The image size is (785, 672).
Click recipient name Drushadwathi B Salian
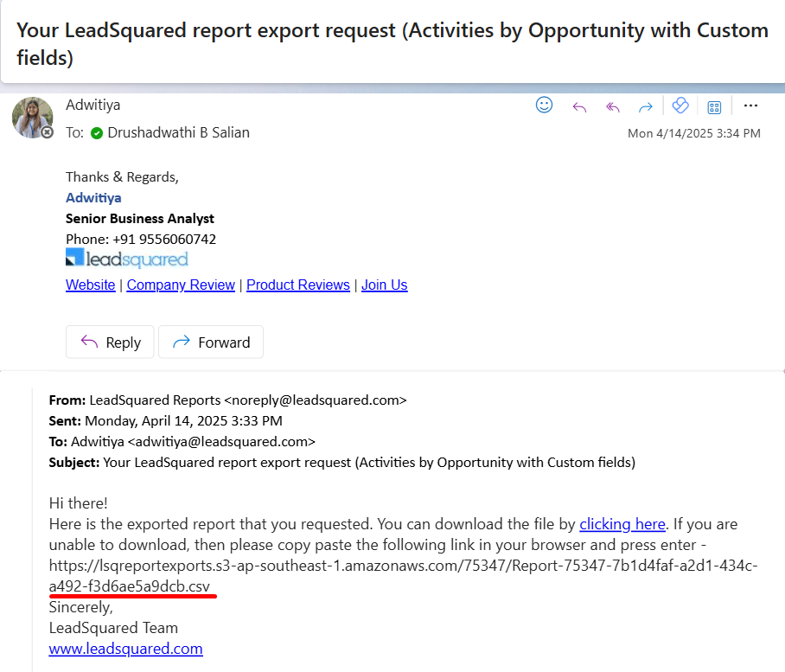pos(178,132)
